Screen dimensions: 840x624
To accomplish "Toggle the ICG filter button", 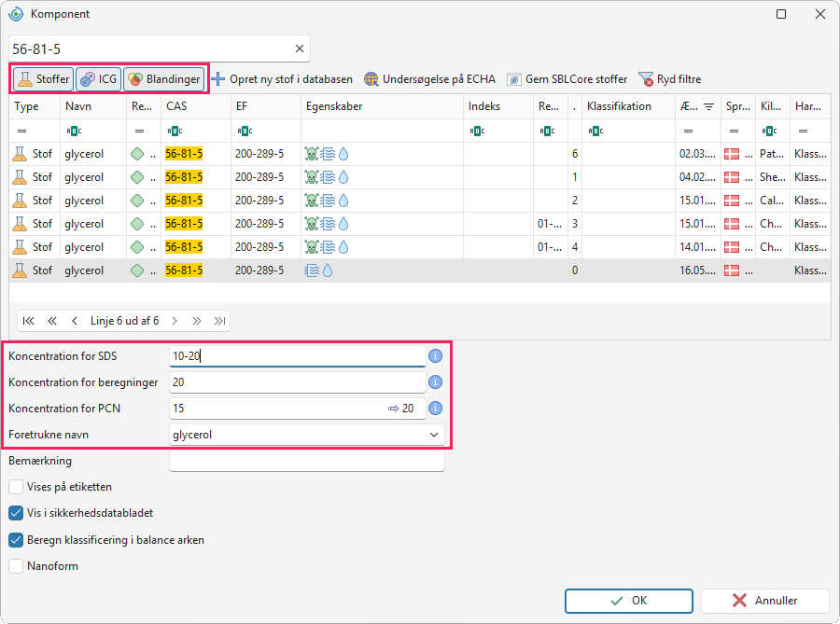I will (x=99, y=79).
